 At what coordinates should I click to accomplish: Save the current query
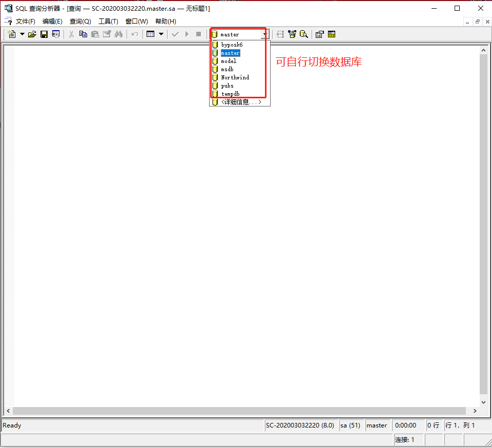click(44, 34)
